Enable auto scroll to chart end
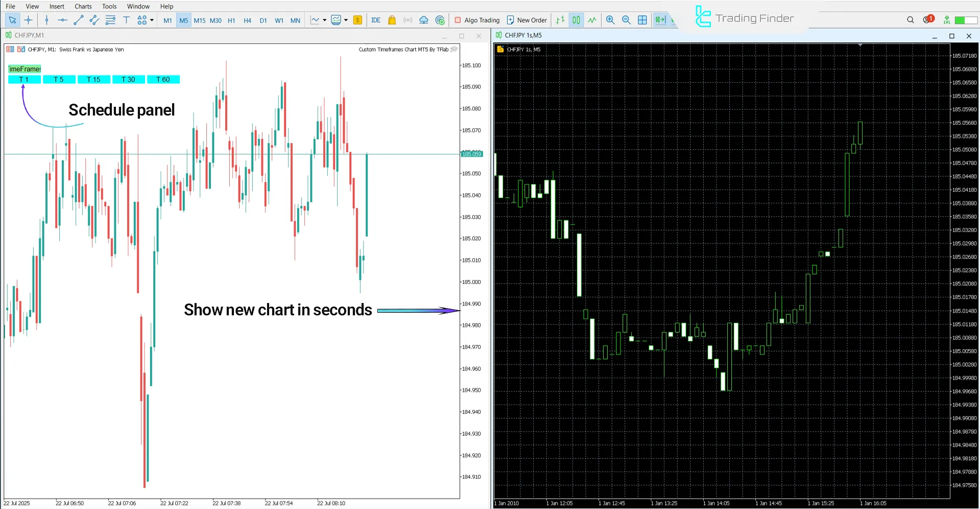 click(660, 20)
